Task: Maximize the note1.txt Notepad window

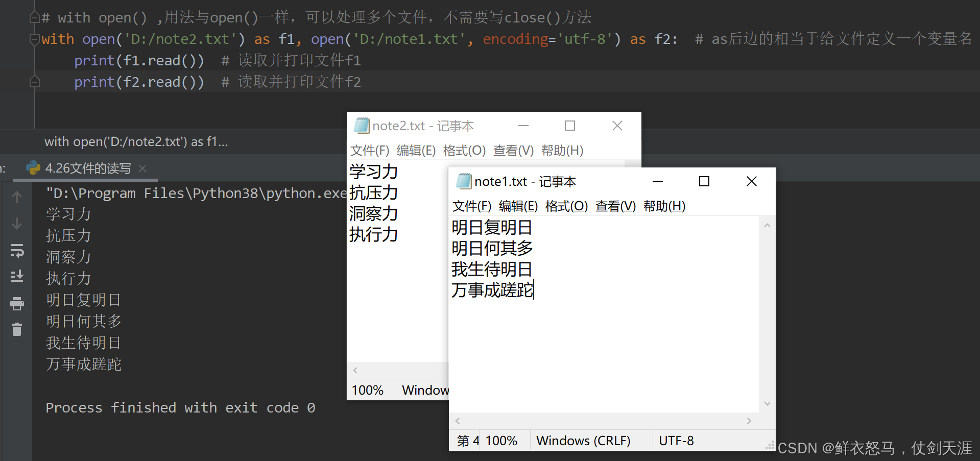Action: (x=704, y=181)
